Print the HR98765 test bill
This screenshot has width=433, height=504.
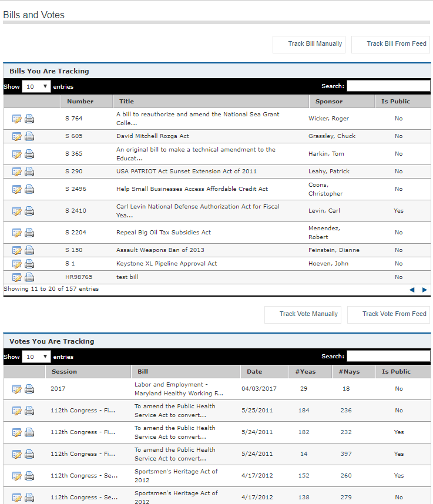[29, 277]
